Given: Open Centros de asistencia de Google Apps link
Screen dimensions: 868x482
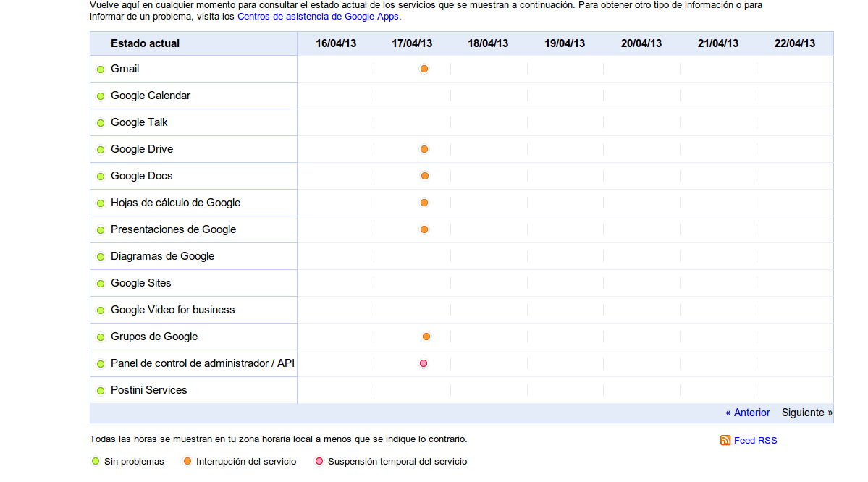Looking at the screenshot, I should (318, 16).
